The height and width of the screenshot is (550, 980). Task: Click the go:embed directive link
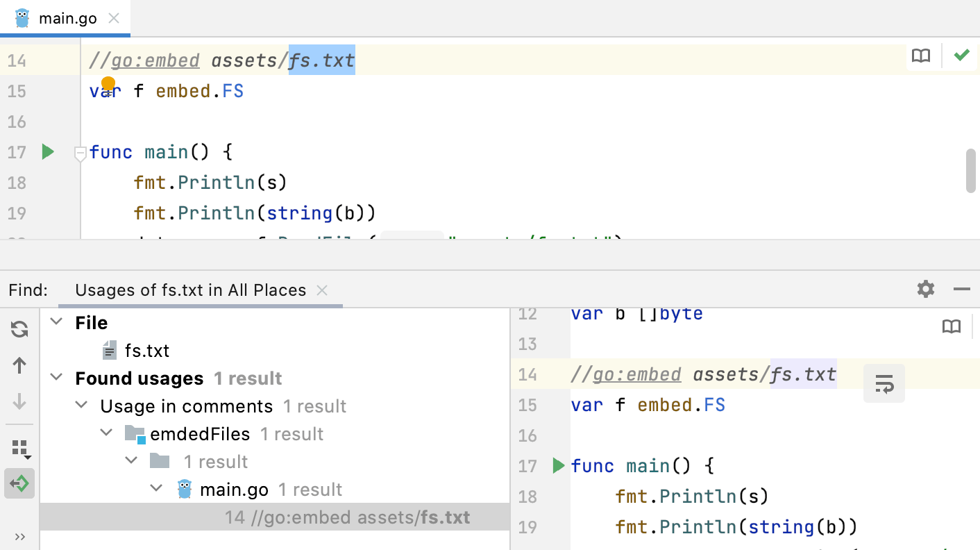point(154,60)
